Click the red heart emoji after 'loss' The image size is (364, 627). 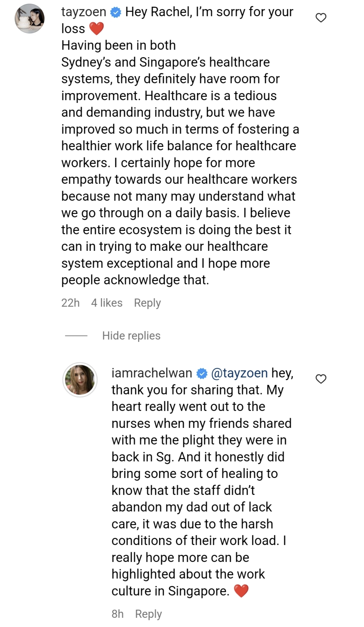(x=96, y=29)
